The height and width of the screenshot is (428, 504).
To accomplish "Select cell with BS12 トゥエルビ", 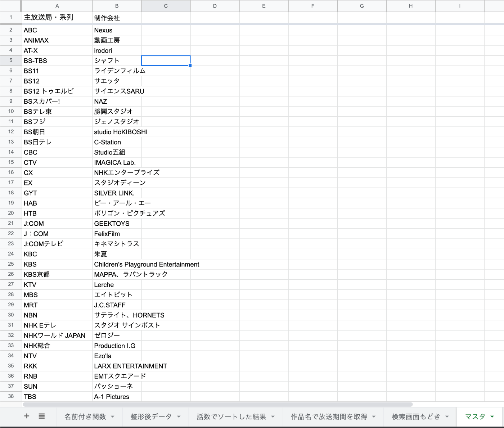I will point(57,91).
